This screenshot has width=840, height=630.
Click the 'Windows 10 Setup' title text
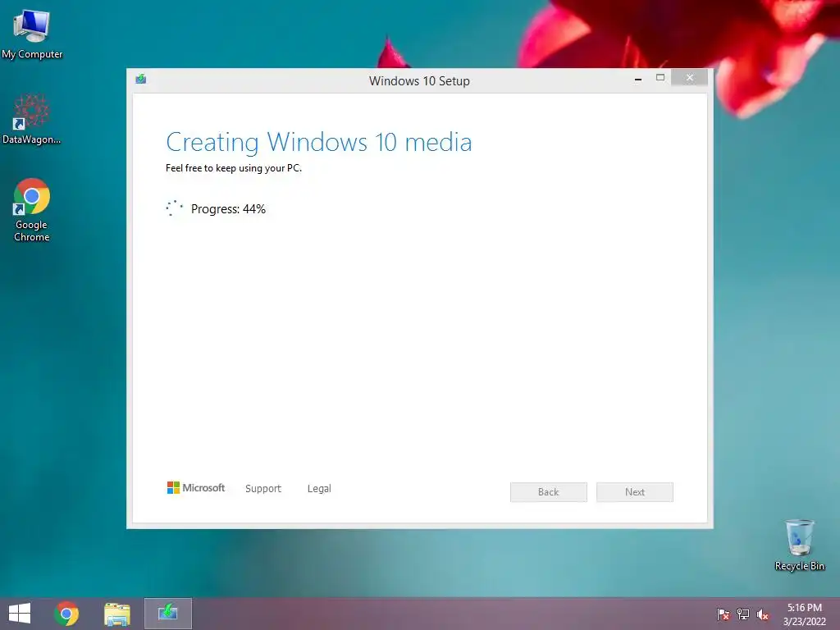click(x=419, y=81)
